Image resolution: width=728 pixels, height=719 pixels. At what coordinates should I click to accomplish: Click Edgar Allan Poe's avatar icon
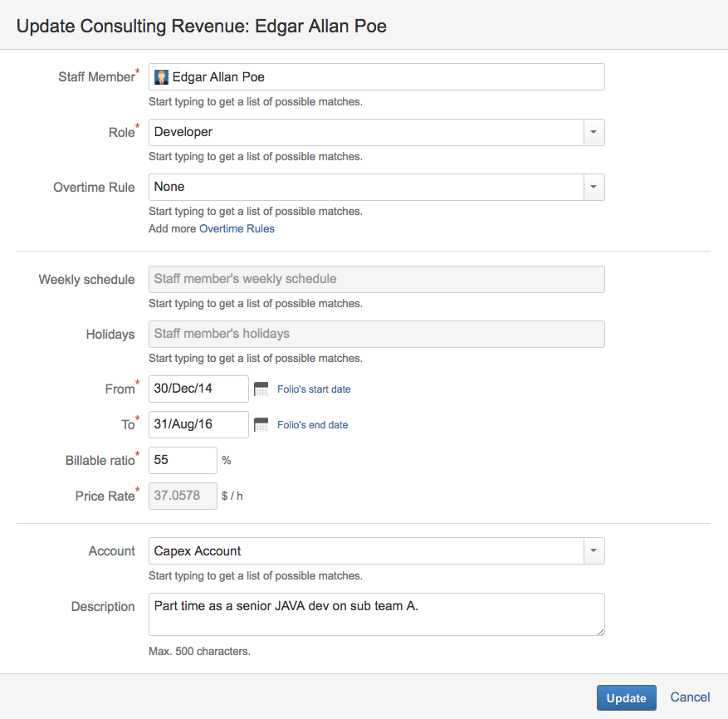click(160, 77)
